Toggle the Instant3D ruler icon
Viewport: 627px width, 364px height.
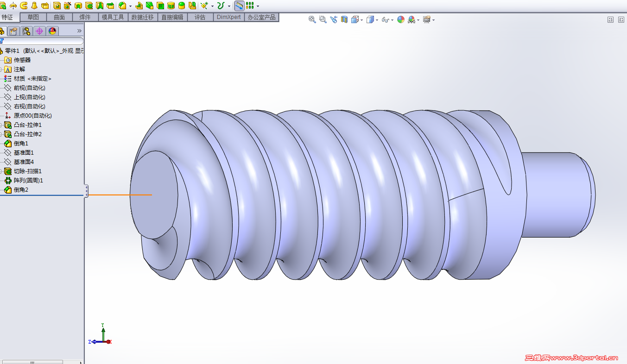[x=239, y=6]
